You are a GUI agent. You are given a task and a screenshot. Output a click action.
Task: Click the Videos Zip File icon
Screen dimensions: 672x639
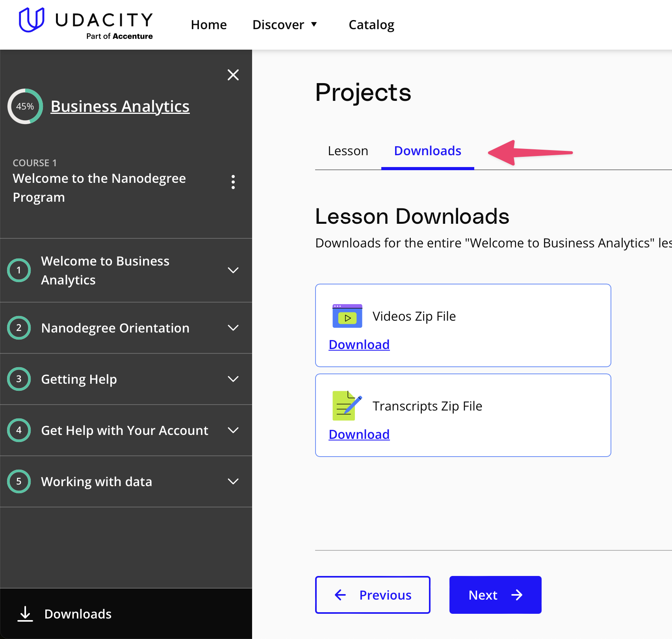(347, 316)
